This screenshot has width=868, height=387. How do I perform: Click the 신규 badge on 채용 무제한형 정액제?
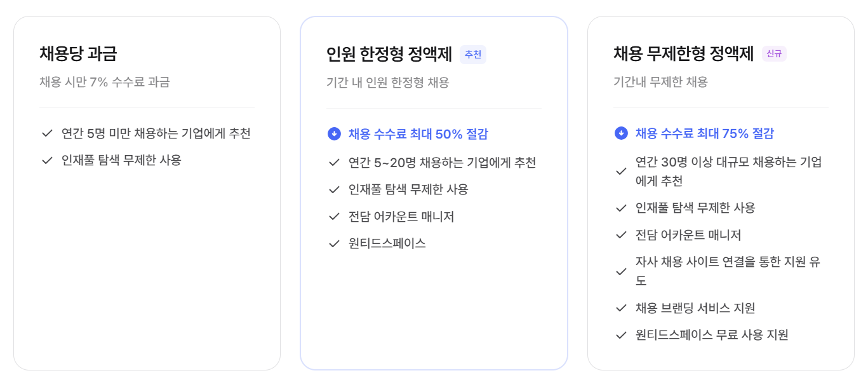(x=774, y=54)
